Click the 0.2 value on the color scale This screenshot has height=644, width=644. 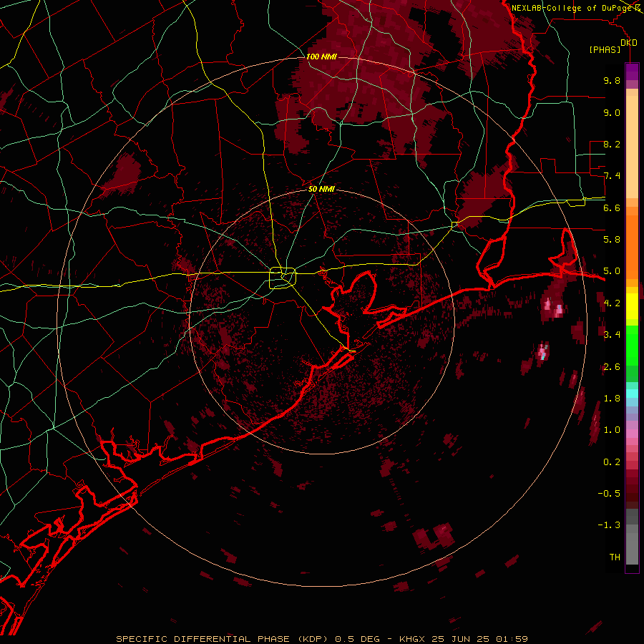click(612, 462)
